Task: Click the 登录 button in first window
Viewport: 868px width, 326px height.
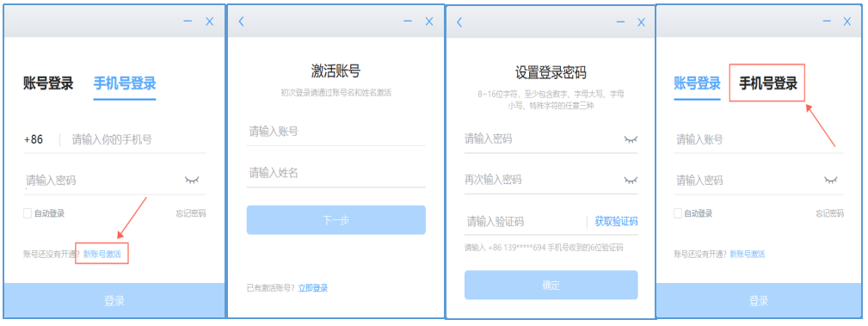Action: 114,301
